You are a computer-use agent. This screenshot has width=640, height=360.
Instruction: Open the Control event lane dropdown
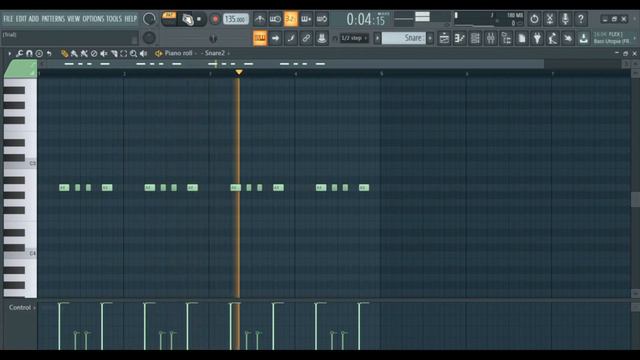[x=22, y=308]
